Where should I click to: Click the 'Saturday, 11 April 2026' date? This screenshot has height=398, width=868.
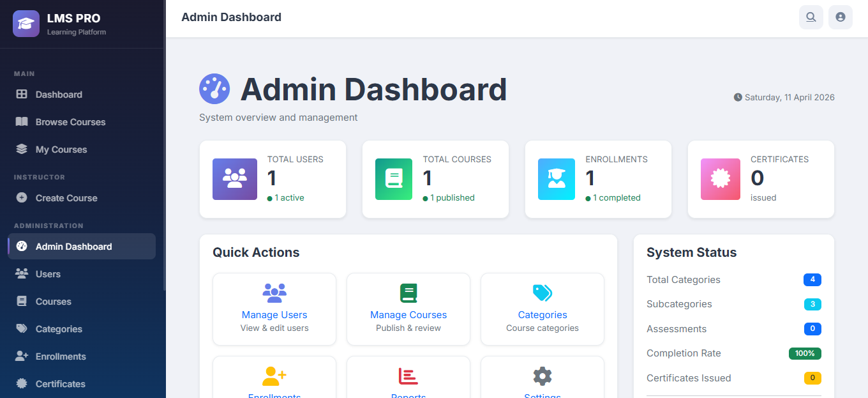pos(789,98)
